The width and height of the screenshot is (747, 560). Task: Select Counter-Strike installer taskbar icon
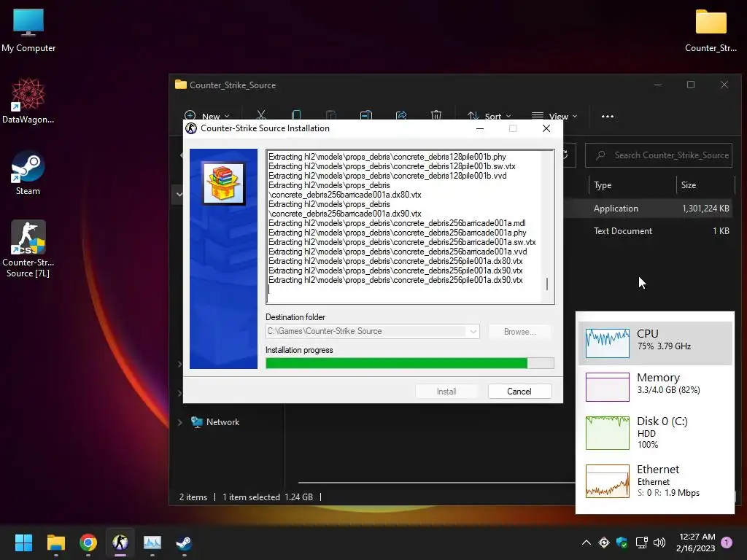(x=120, y=542)
